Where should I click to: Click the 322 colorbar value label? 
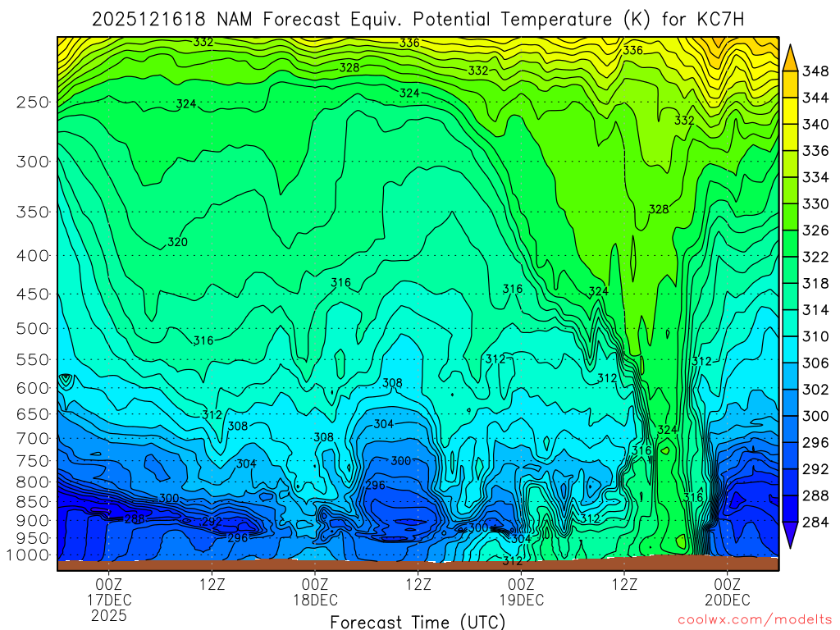pyautogui.click(x=815, y=257)
